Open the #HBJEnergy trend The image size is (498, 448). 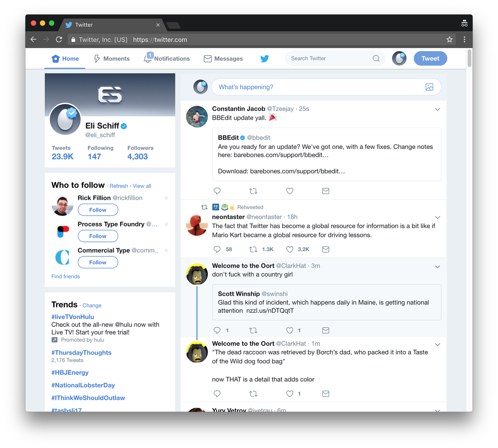click(70, 373)
